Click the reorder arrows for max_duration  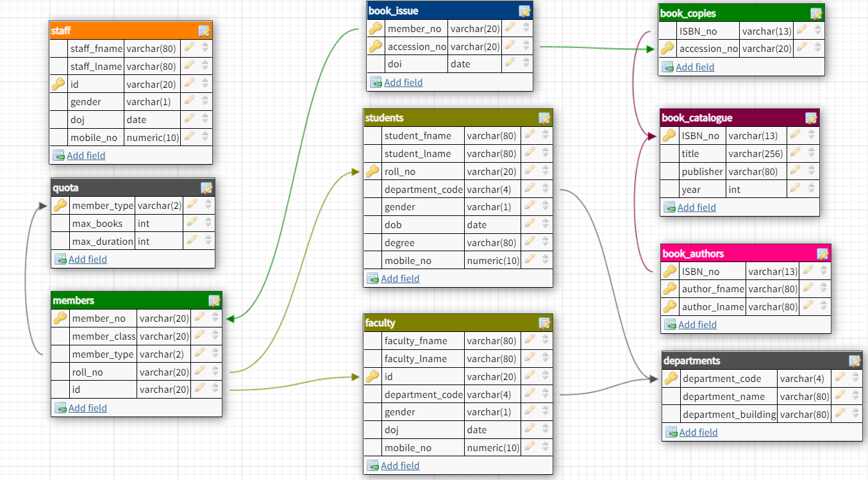(208, 241)
